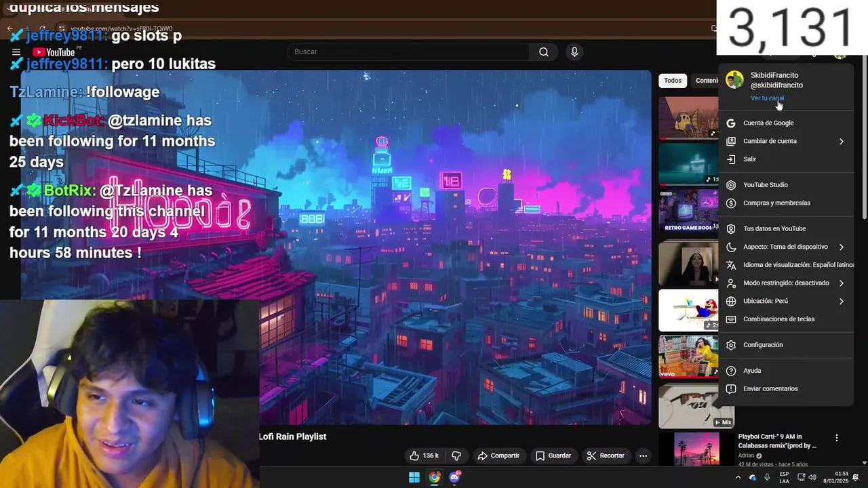Open Cambiar de cuenta menu entry

point(787,141)
